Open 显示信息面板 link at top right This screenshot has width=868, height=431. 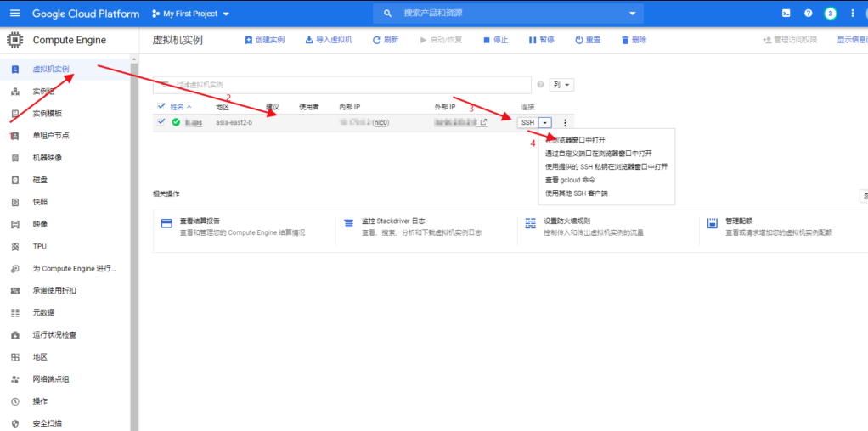(x=852, y=40)
